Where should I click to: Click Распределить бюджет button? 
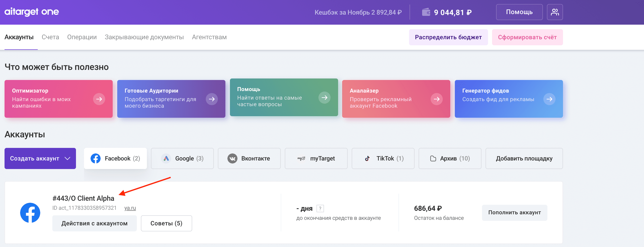(449, 37)
